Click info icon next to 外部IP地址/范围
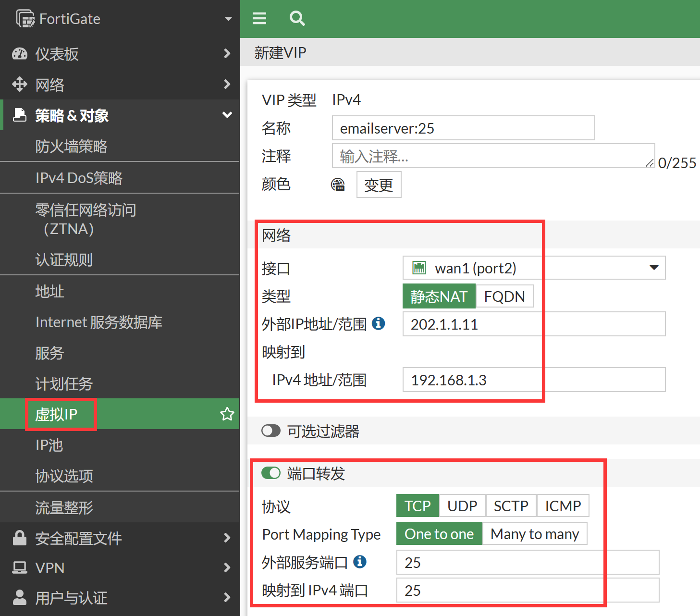700x616 pixels. pos(379,323)
